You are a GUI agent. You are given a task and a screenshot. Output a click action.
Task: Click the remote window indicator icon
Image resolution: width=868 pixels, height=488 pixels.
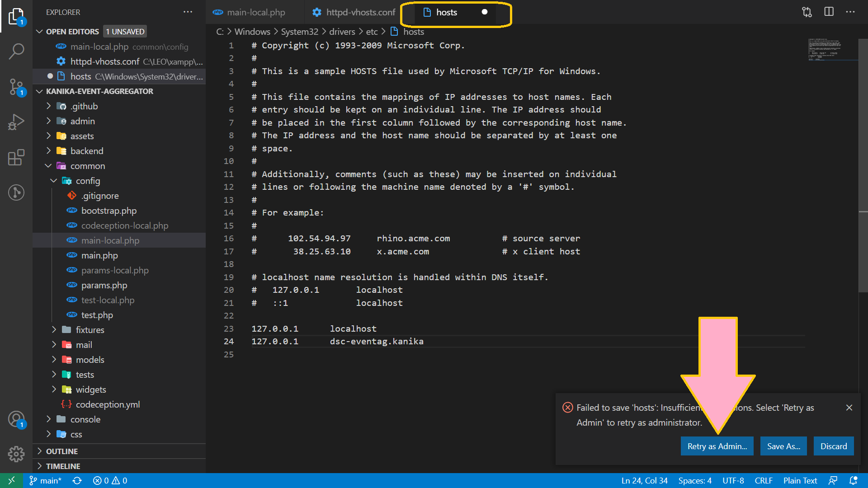coord(11,480)
